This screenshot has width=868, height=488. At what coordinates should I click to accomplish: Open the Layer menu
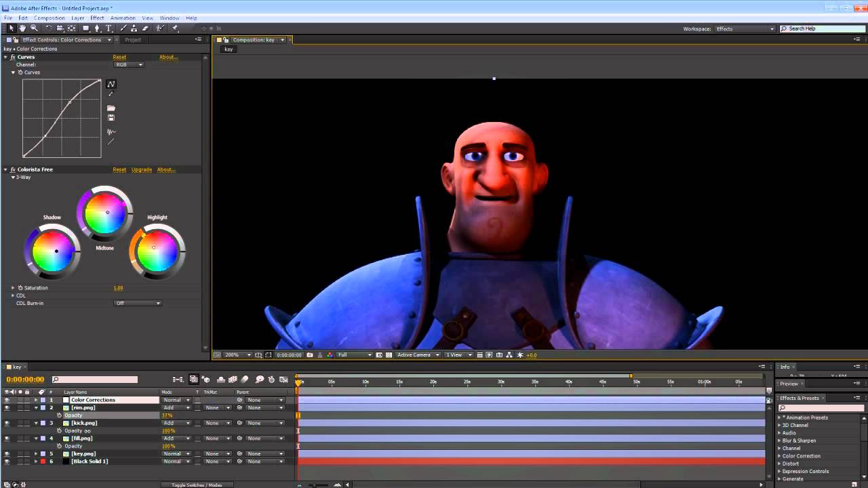[x=78, y=18]
